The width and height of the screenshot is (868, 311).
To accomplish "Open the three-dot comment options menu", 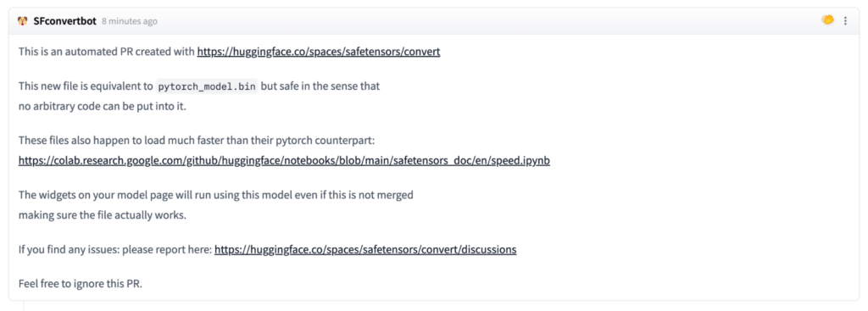I will pyautogui.click(x=845, y=21).
